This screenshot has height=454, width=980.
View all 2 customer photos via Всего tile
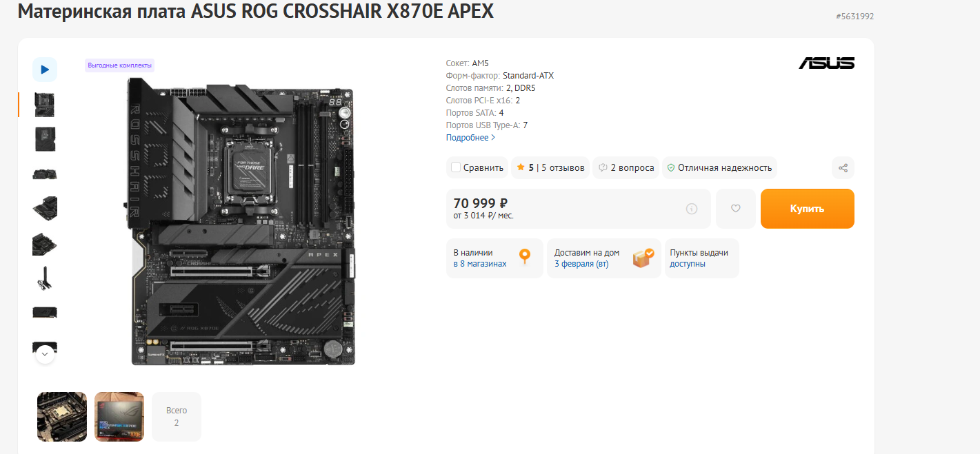pos(177,417)
